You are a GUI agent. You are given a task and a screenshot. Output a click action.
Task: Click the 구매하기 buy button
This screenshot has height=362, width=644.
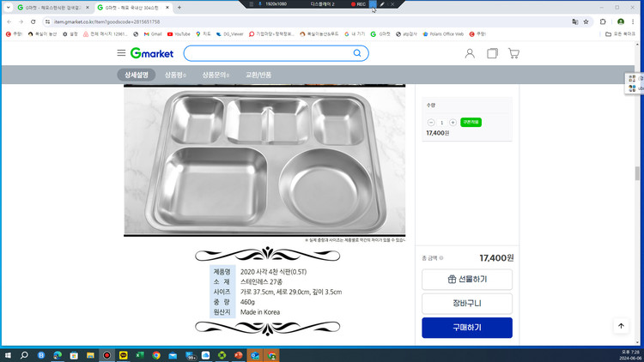click(x=467, y=328)
